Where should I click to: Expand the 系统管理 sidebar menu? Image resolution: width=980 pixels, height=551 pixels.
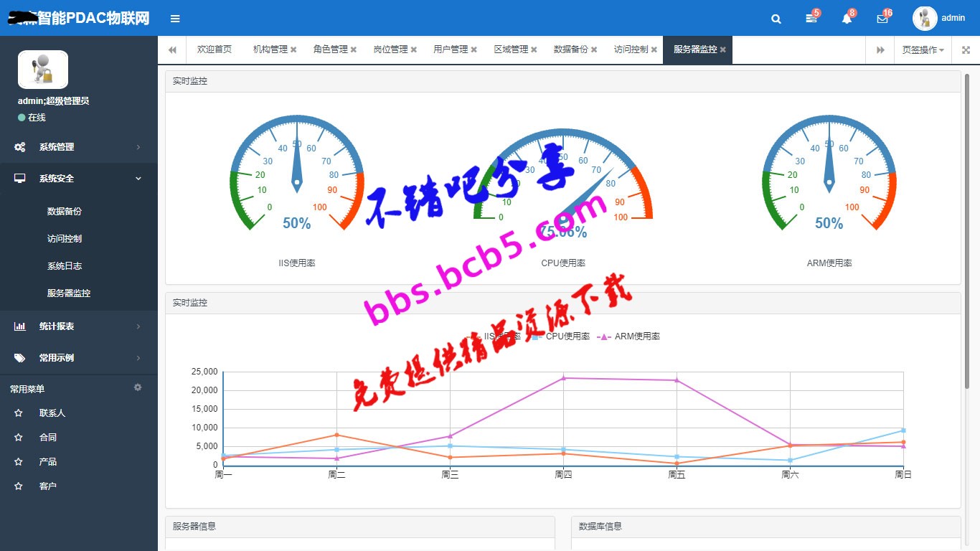79,147
